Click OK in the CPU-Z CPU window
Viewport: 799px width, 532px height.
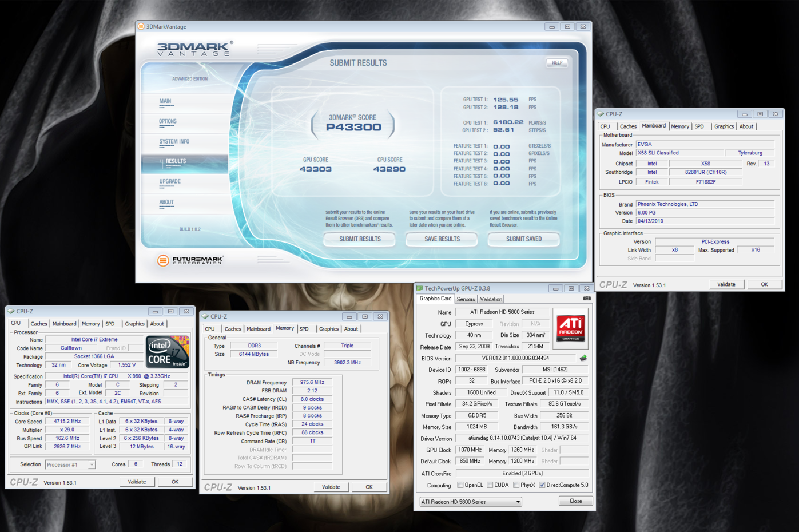[175, 482]
